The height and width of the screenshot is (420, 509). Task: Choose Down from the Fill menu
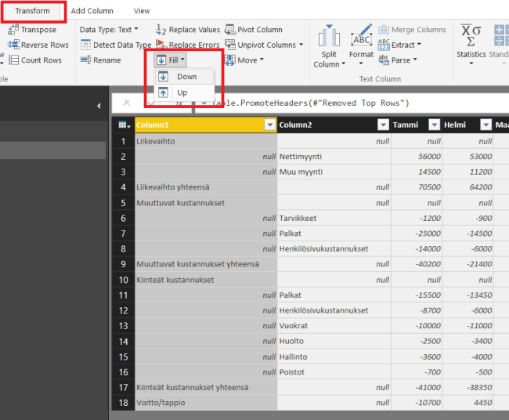coord(186,77)
